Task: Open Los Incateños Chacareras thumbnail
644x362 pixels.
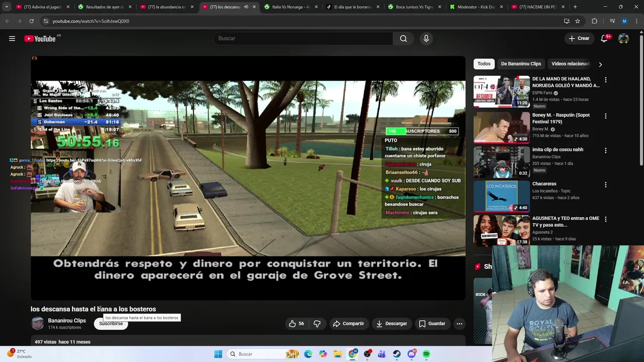Action: (502, 196)
